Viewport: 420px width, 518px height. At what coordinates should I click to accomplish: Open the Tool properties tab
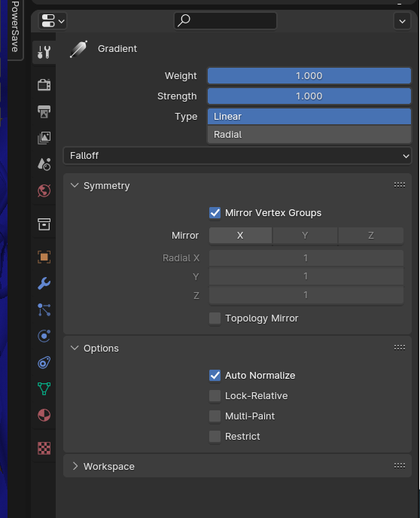point(44,52)
